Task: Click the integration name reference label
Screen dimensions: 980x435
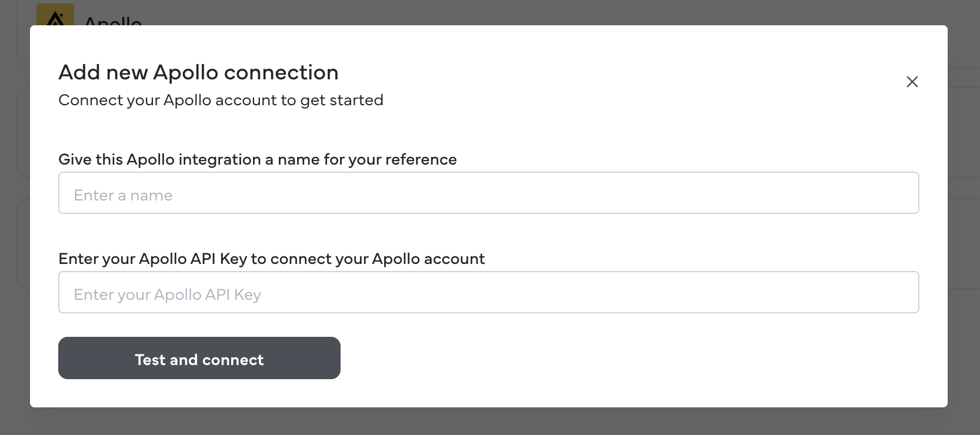Action: [x=257, y=159]
